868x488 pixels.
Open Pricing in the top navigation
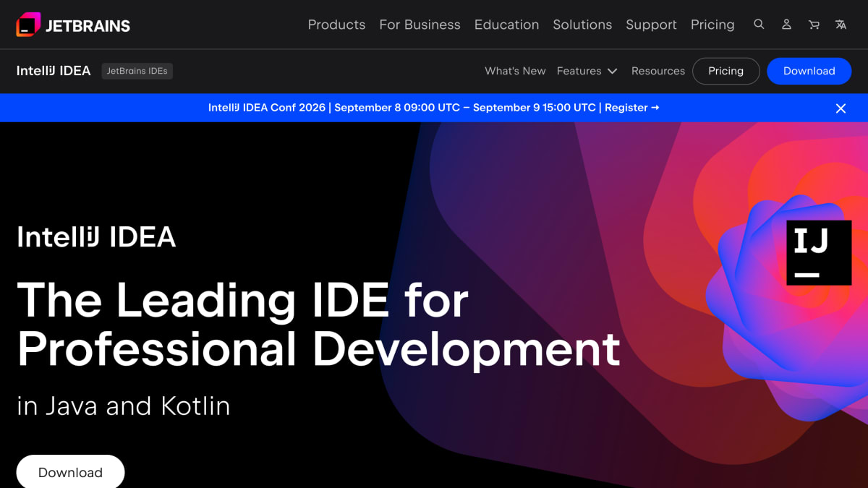tap(712, 25)
